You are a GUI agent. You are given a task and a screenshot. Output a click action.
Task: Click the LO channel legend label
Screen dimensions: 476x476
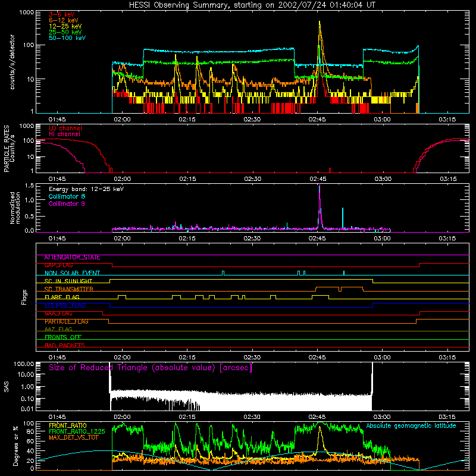click(65, 128)
